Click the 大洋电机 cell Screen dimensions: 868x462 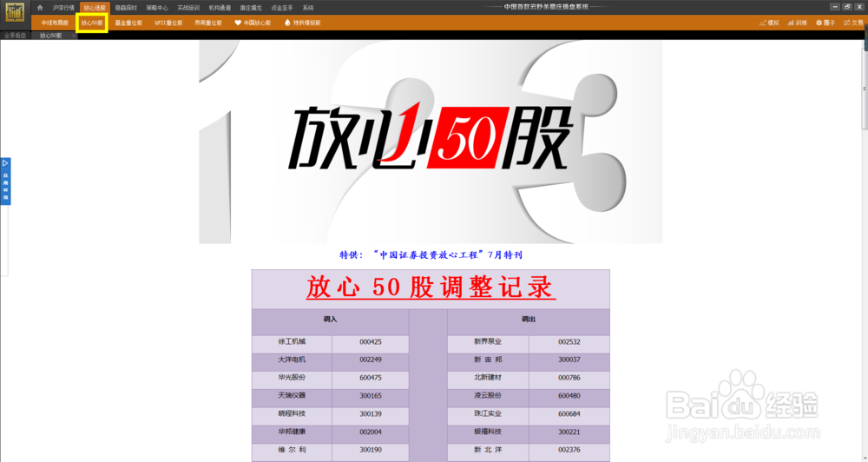pyautogui.click(x=292, y=360)
